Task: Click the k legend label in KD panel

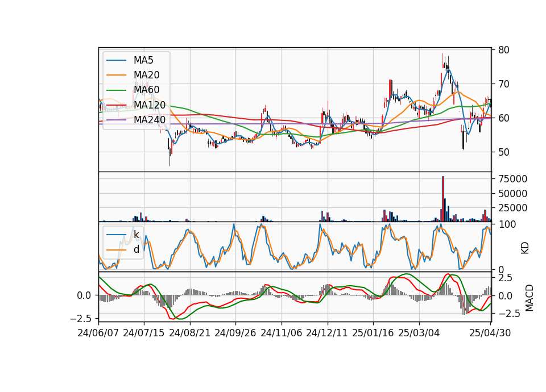Action: pyautogui.click(x=136, y=235)
